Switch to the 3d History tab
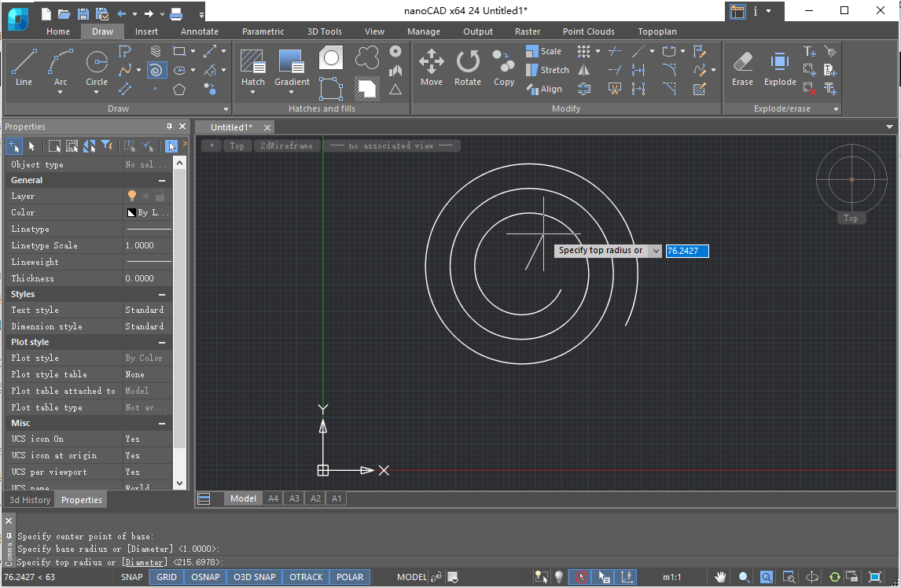The width and height of the screenshot is (901, 588). (x=30, y=500)
